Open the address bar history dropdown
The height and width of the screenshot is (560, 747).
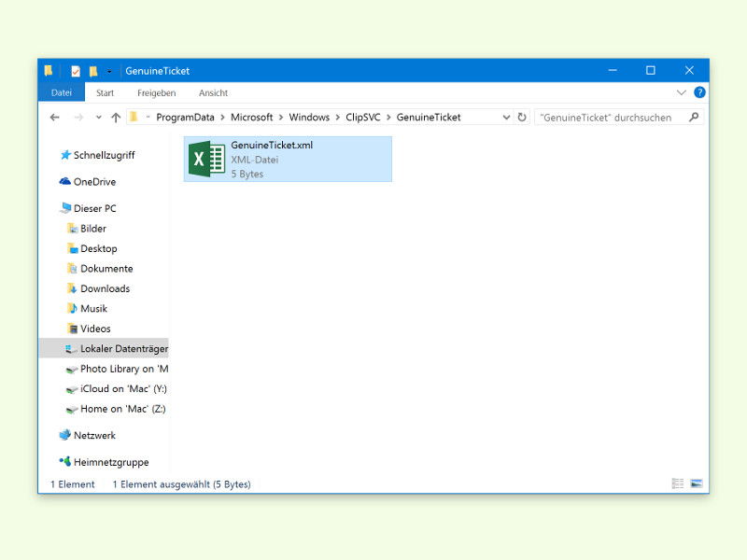click(x=506, y=118)
